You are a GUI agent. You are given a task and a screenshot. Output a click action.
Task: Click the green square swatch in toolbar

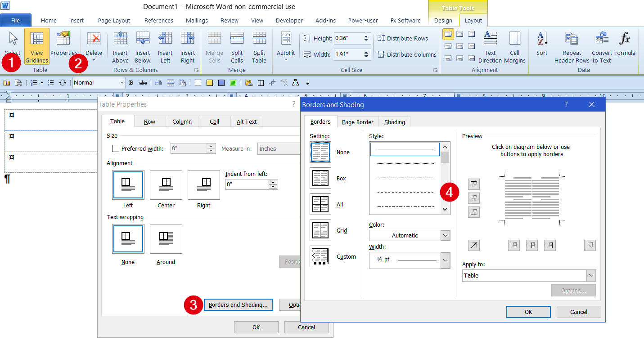tap(233, 83)
